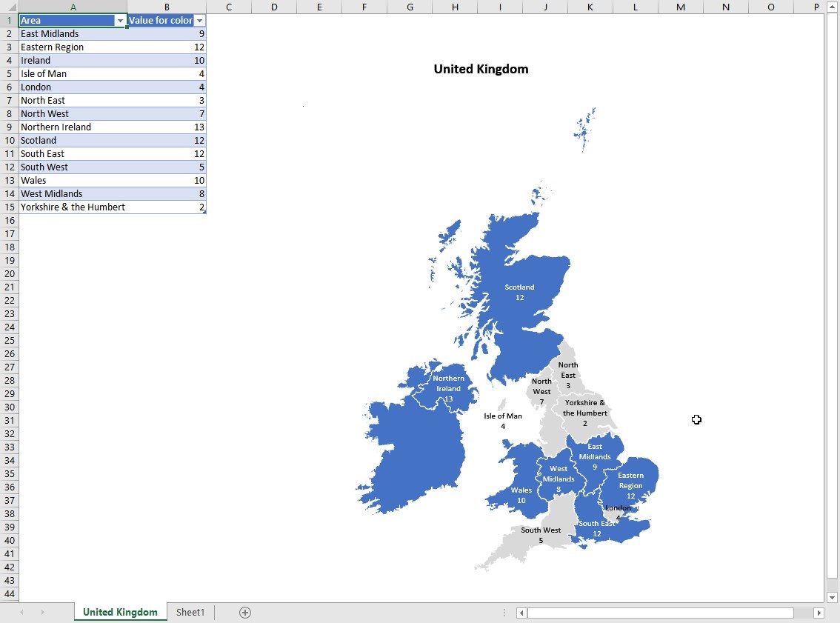Open the Area column filter dropdown
Screen dimensions: 840x623
[x=120, y=20]
